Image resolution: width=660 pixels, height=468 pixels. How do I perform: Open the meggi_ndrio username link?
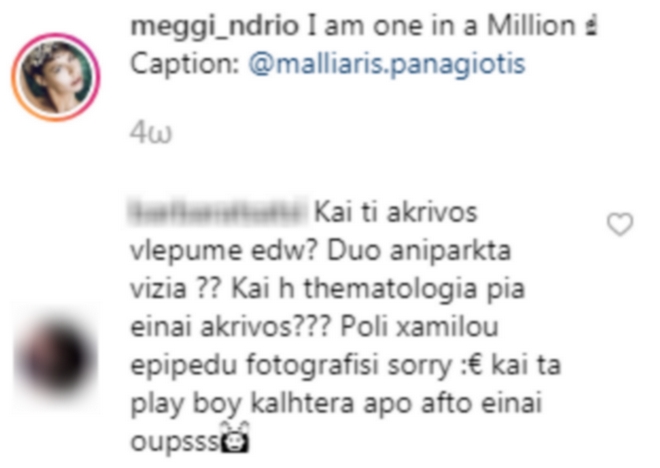point(215,26)
